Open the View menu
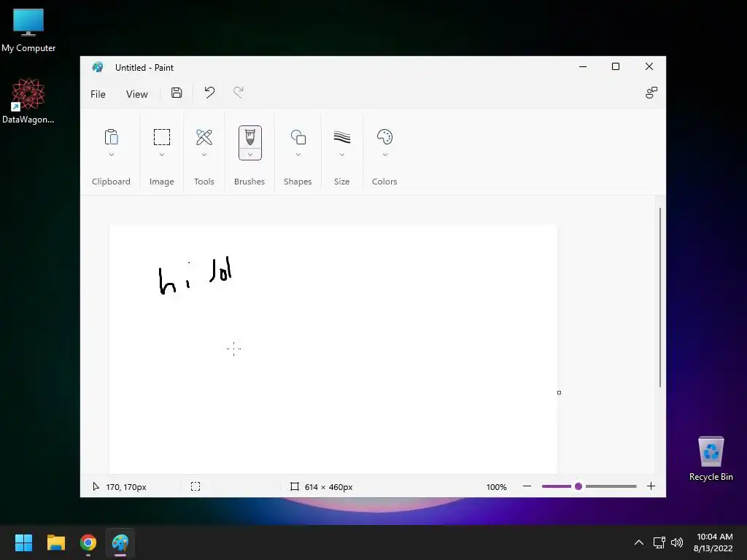Screen dimensions: 747x560 (136, 94)
